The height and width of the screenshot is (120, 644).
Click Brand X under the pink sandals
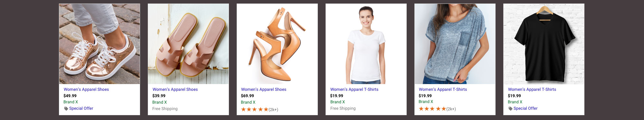point(160,102)
